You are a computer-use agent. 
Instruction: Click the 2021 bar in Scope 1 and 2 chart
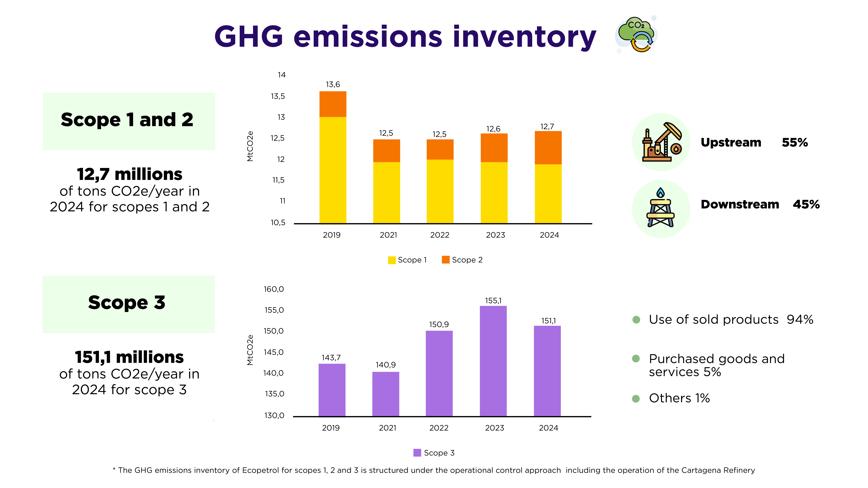tap(386, 181)
